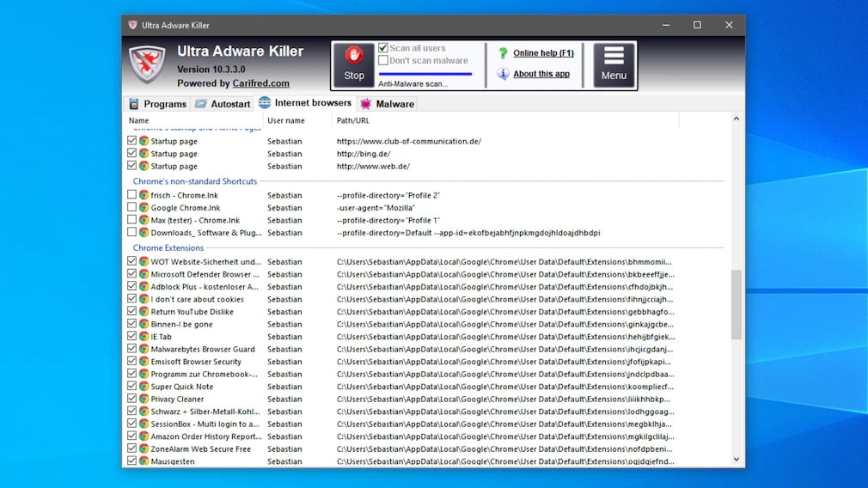Click Chrome icon for Amazon Order History Report
868x488 pixels.
point(144,436)
